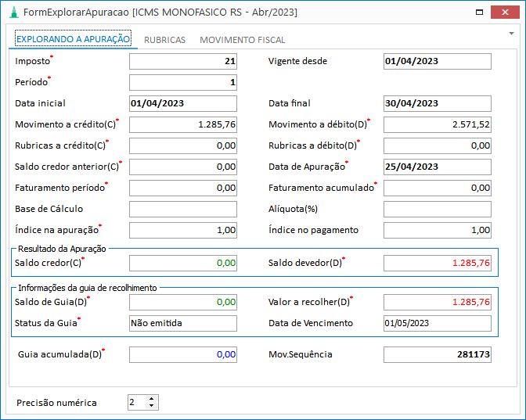The width and height of the screenshot is (526, 420).
Task: Close the FormExplorarApuracao window
Action: click(505, 13)
